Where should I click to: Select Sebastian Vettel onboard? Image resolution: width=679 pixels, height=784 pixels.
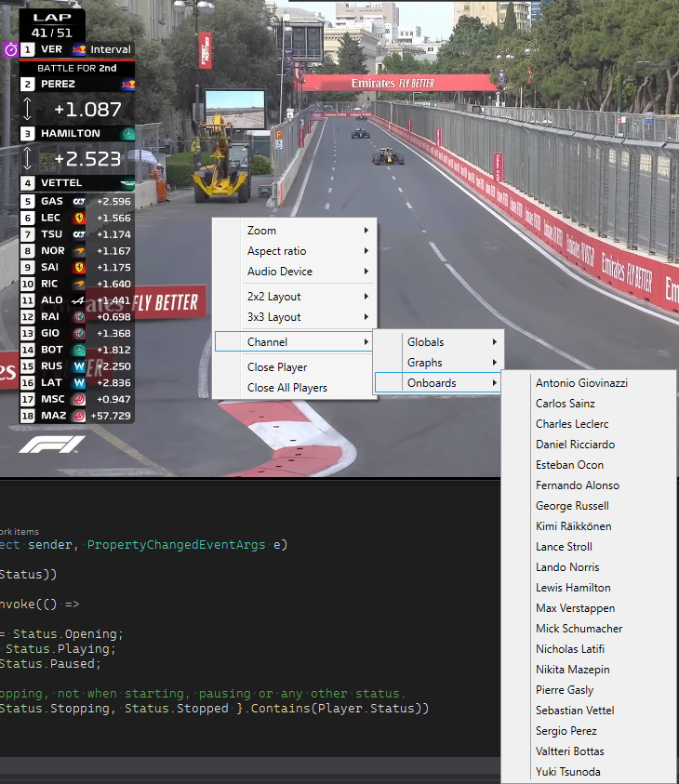589,711
